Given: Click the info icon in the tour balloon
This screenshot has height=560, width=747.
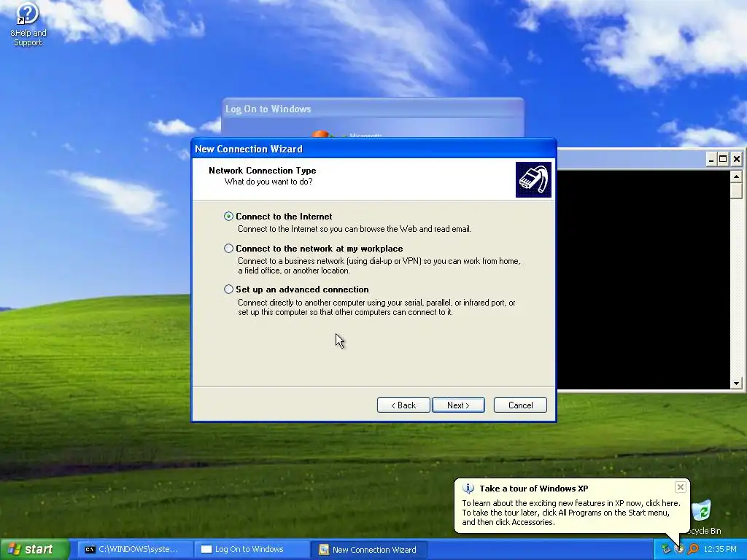Looking at the screenshot, I should 468,489.
